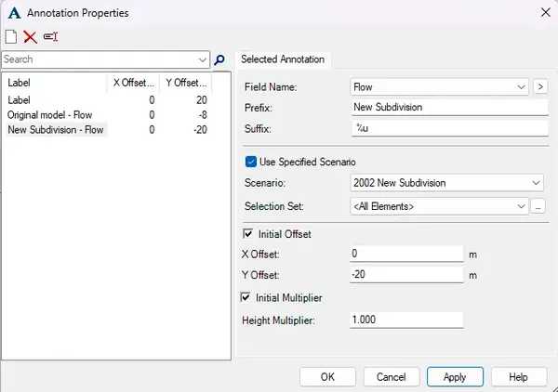
Task: Click the ellipsis button beside Selection Set
Action: tap(538, 206)
